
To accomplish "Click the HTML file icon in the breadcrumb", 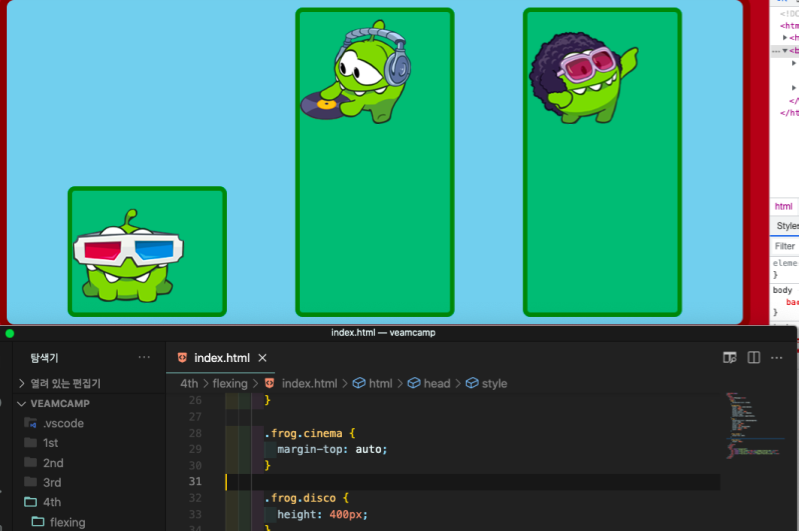I will point(269,383).
